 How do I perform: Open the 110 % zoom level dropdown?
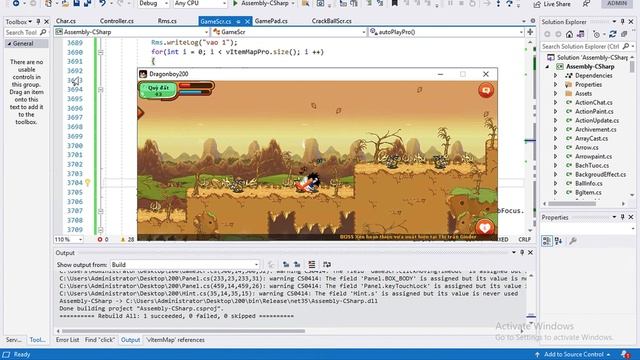pyautogui.click(x=69, y=239)
